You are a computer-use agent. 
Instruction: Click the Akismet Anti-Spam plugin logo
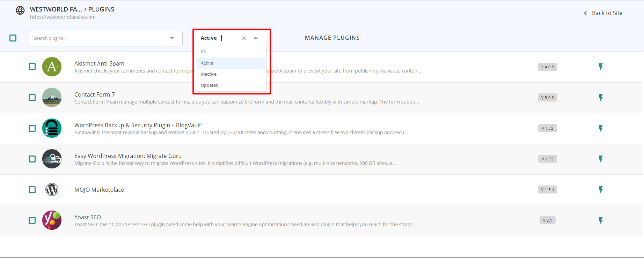tap(52, 67)
